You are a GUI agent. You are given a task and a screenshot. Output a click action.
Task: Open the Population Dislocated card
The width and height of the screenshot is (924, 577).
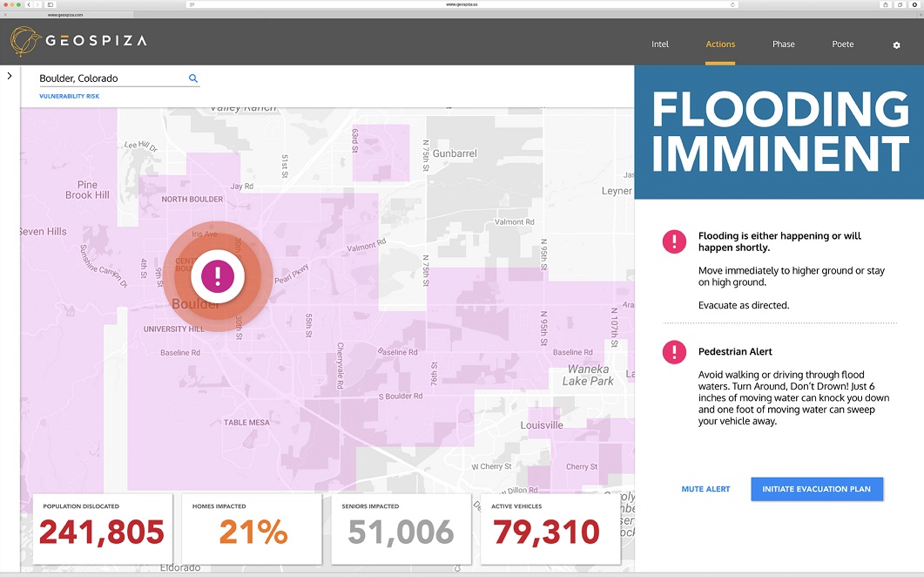(103, 528)
